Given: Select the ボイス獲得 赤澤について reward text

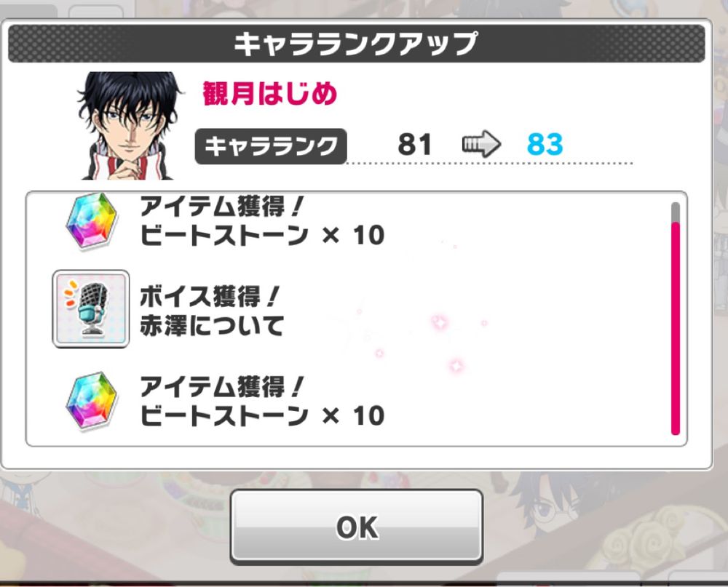Looking at the screenshot, I should 212,311.
